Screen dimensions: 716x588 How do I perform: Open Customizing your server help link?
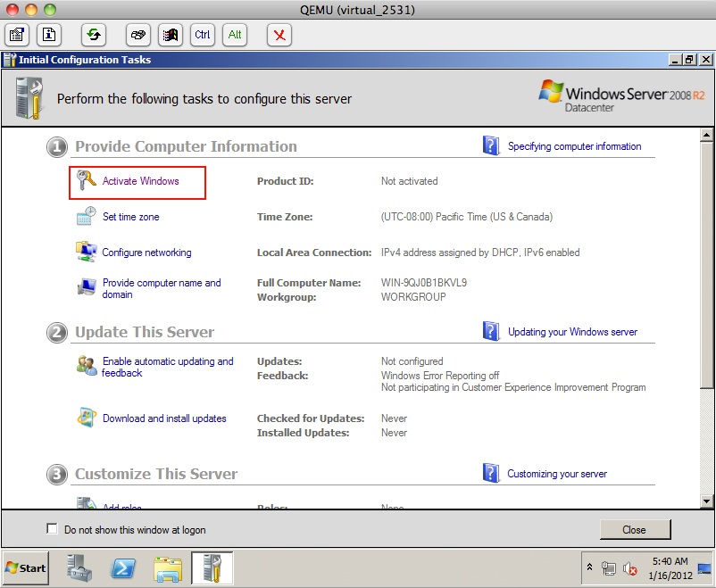[x=557, y=474]
